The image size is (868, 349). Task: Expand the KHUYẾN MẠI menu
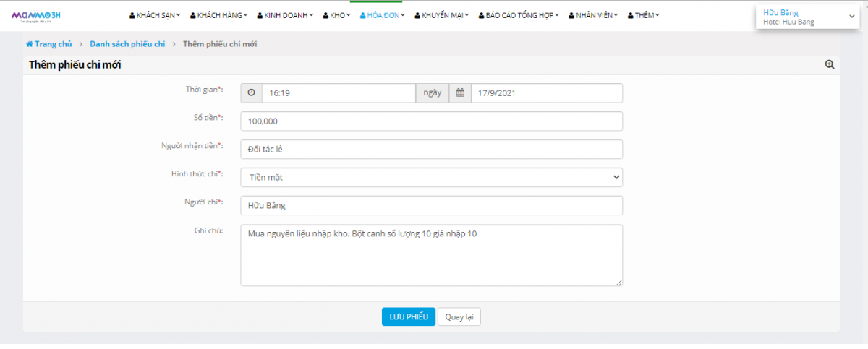click(441, 15)
